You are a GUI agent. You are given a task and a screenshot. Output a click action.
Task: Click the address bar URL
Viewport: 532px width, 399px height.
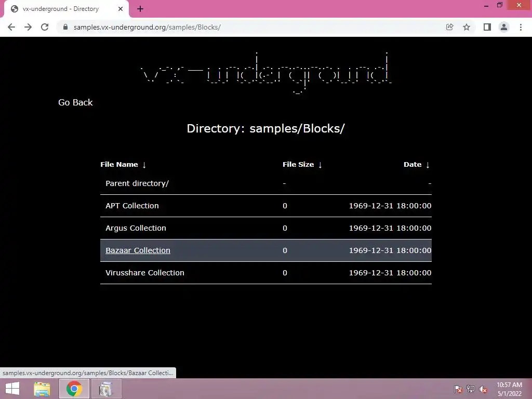147,27
